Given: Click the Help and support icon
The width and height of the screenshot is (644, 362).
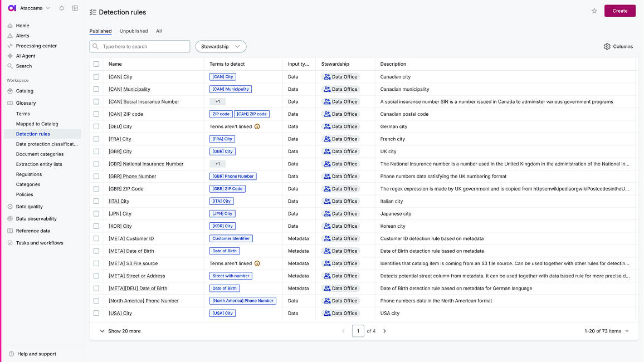Looking at the screenshot, I should (x=12, y=354).
